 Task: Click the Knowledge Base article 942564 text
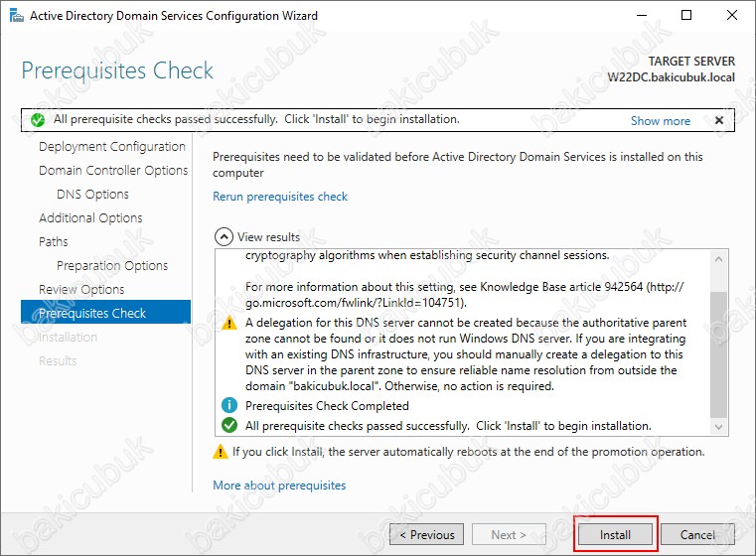(561, 287)
